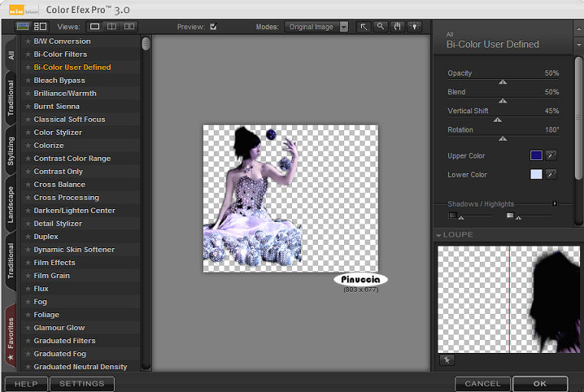Open the Upper Color swatch
This screenshot has width=584, height=392.
[x=536, y=155]
